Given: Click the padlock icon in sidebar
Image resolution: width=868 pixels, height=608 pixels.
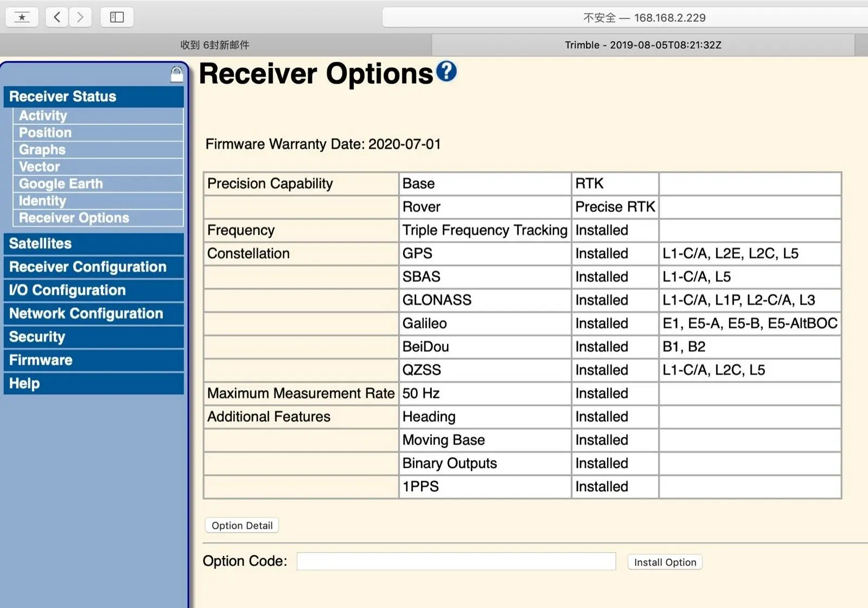Looking at the screenshot, I should click(x=177, y=74).
